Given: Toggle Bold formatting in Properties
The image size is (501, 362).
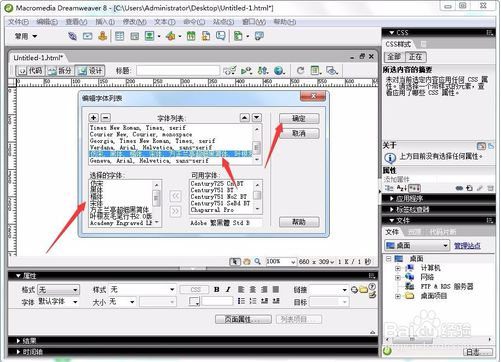Looking at the screenshot, I should tap(217, 289).
